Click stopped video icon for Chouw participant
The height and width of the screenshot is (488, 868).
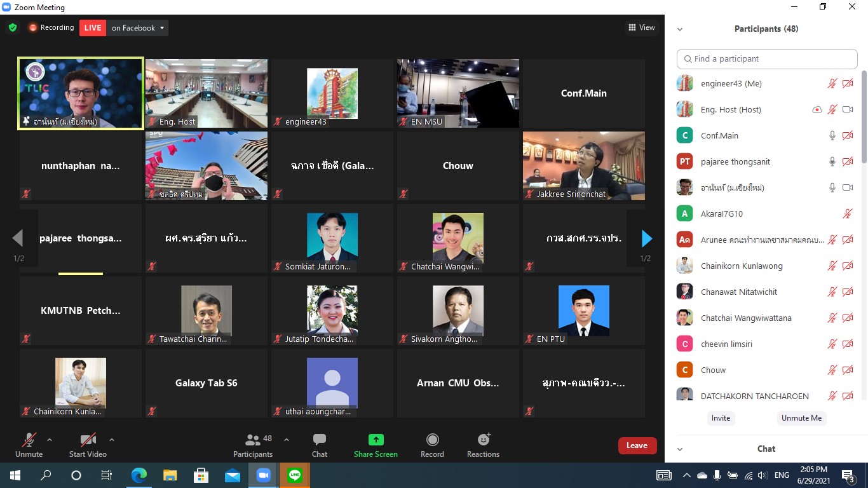848,370
